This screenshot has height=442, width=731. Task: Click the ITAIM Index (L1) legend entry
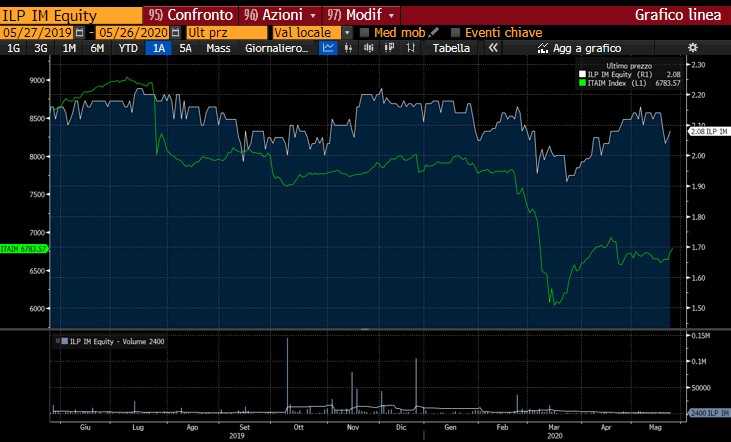click(617, 83)
